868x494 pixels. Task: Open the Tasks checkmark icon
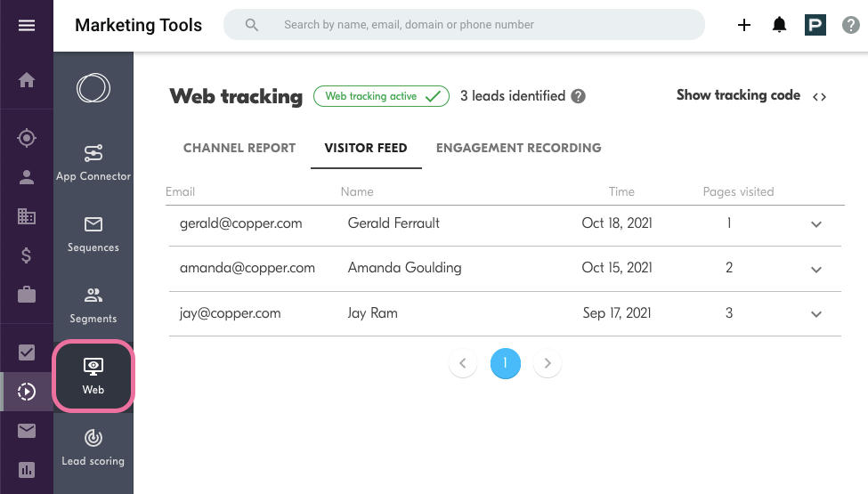(27, 352)
